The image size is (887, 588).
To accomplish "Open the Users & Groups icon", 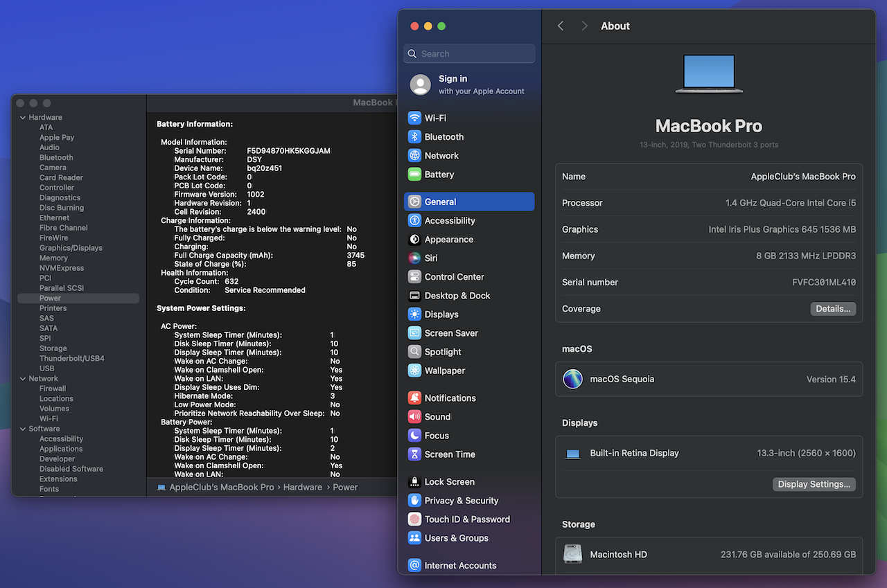I will pyautogui.click(x=414, y=537).
